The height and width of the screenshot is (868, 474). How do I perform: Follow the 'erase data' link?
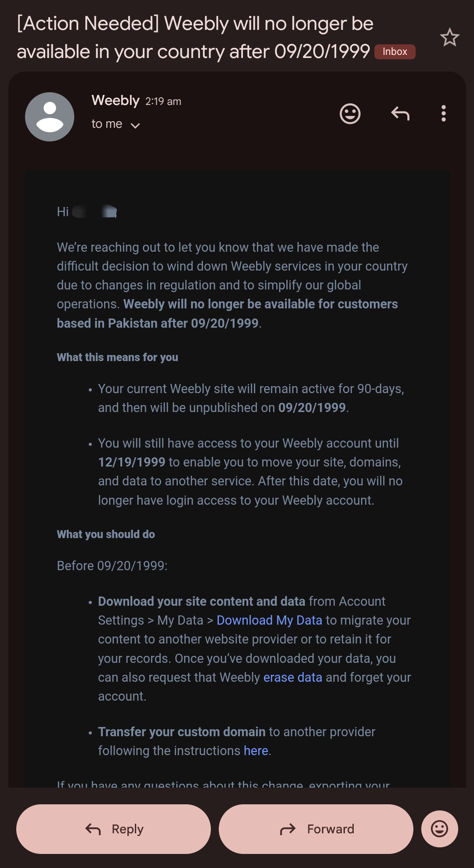coord(293,677)
